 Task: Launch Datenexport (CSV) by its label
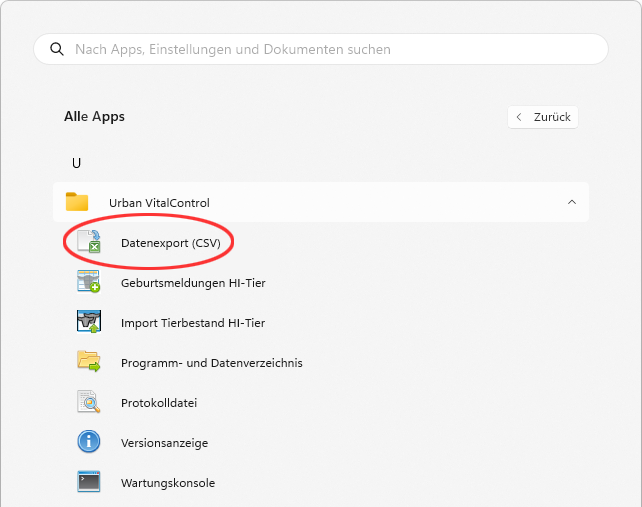pyautogui.click(x=171, y=243)
